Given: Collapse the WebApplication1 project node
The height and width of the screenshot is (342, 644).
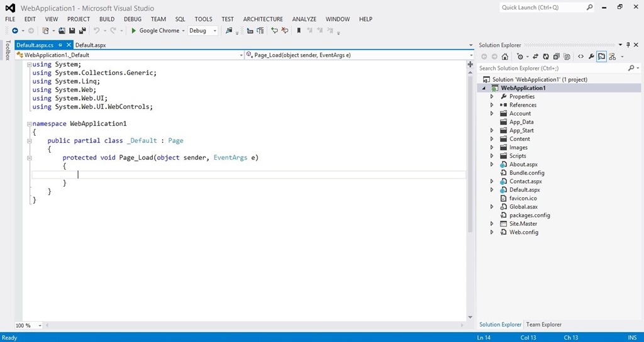Looking at the screenshot, I should 484,88.
